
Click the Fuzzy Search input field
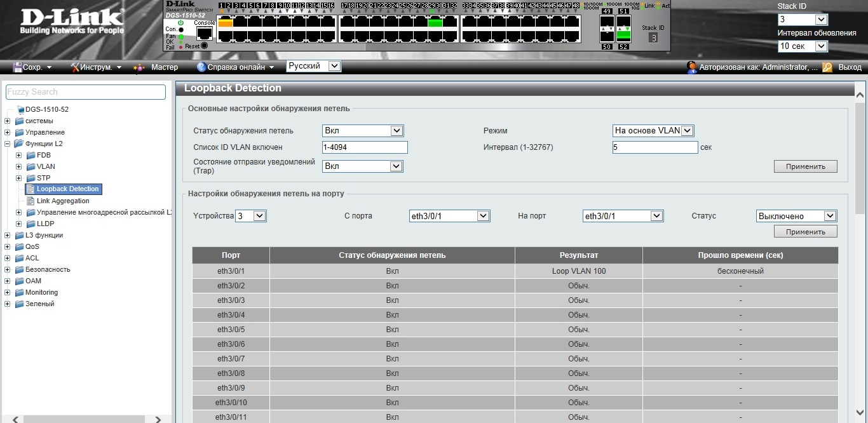(86, 92)
